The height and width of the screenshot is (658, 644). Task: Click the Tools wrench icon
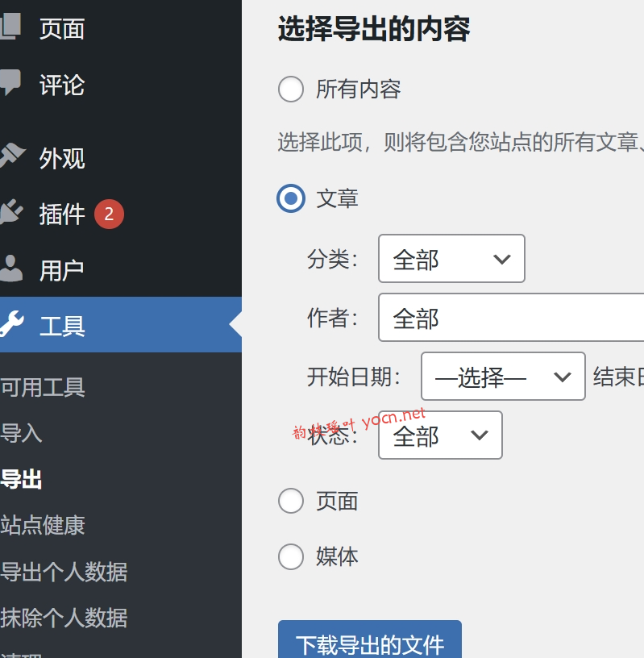[x=12, y=323]
